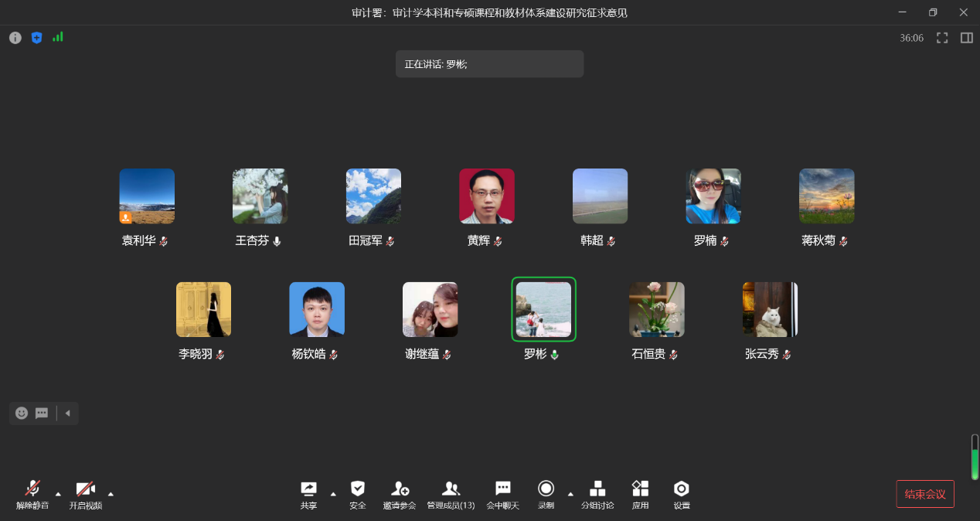Expand video options arrow beside 开启视频

(111, 493)
